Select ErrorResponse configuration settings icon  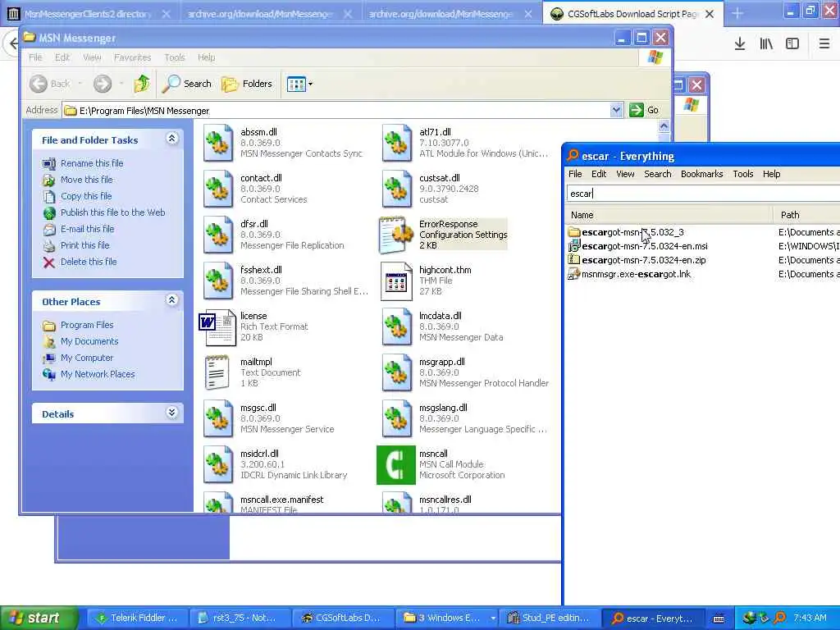tap(396, 235)
